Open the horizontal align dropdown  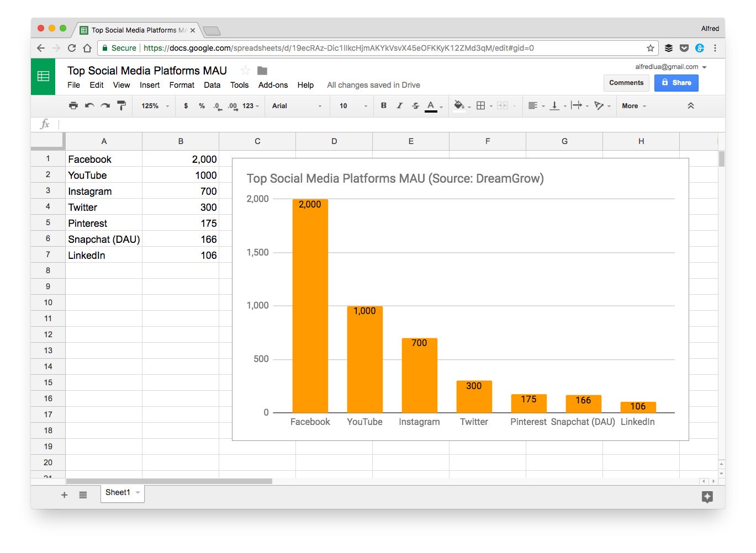(536, 105)
